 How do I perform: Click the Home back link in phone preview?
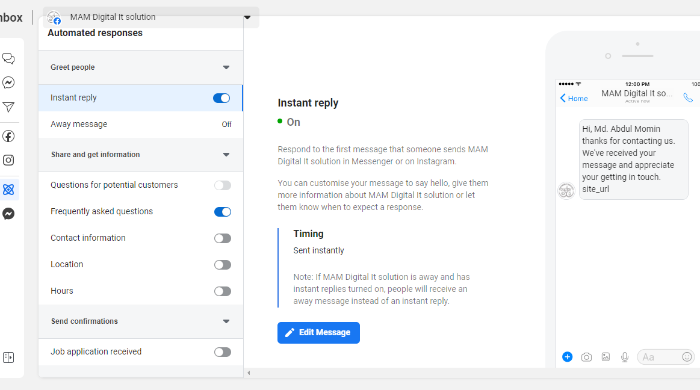pos(574,98)
